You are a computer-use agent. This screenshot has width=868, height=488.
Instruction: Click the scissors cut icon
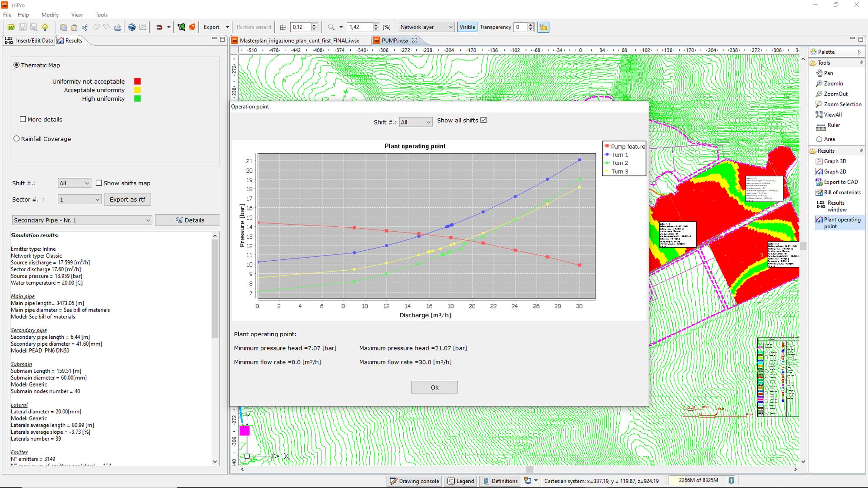(x=85, y=27)
